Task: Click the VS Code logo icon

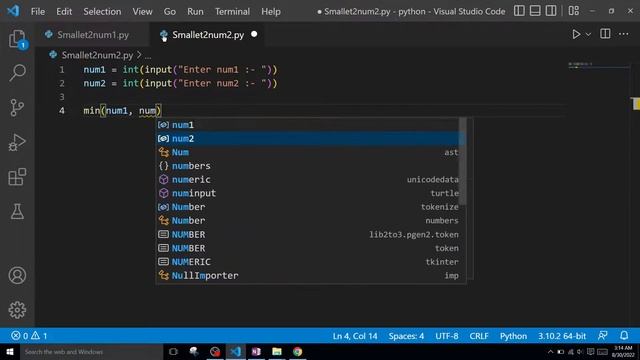Action: pyautogui.click(x=13, y=11)
